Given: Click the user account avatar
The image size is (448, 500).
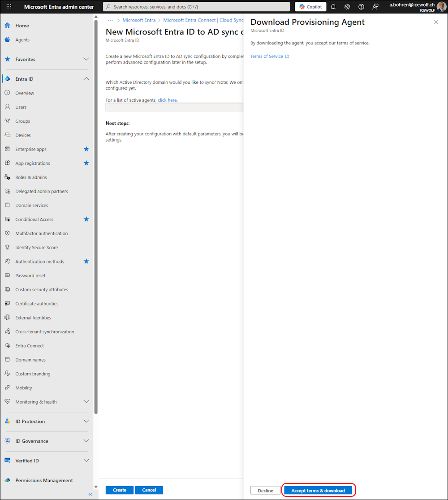Looking at the screenshot, I should 441,7.
